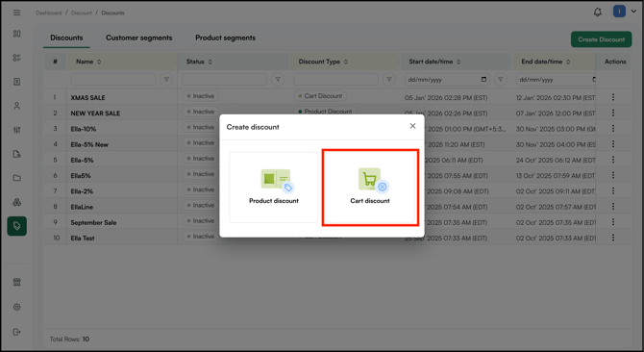Open the gear settings icon in sidebar

[x=17, y=307]
